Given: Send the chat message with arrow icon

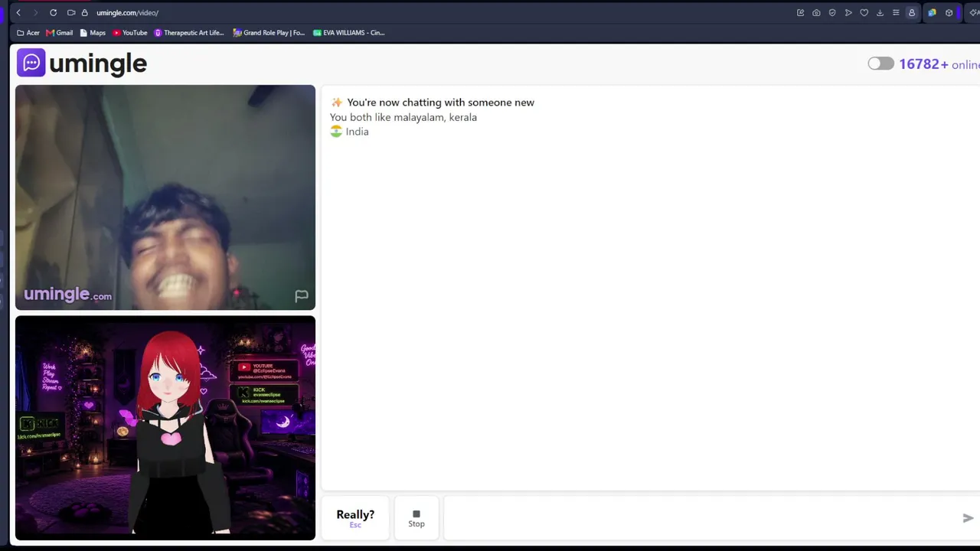Looking at the screenshot, I should pos(968,518).
